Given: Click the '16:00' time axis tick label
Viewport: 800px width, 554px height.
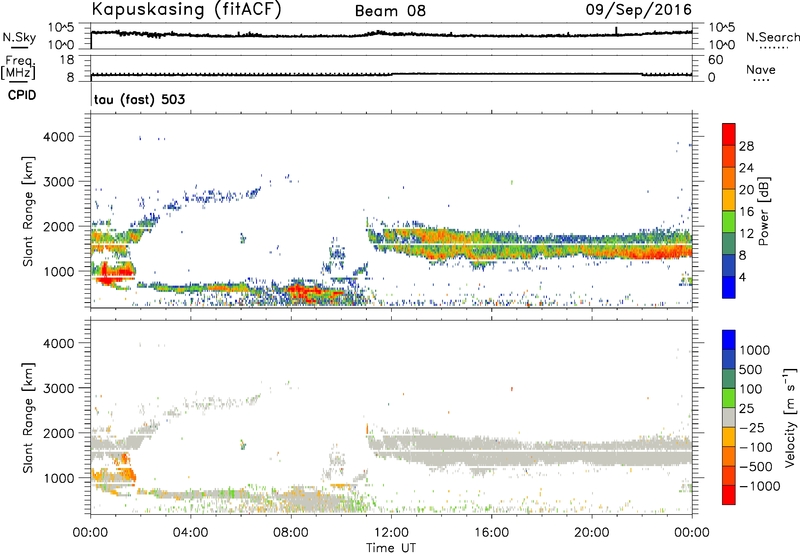Looking at the screenshot, I should point(491,533).
